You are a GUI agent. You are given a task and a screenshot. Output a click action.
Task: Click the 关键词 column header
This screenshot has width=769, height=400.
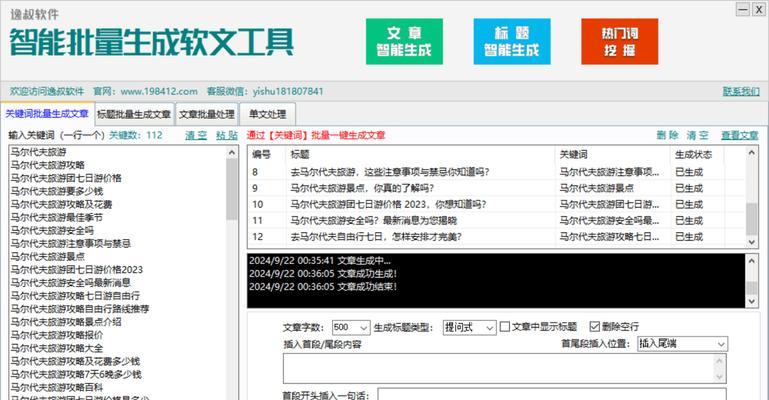[x=612, y=154]
